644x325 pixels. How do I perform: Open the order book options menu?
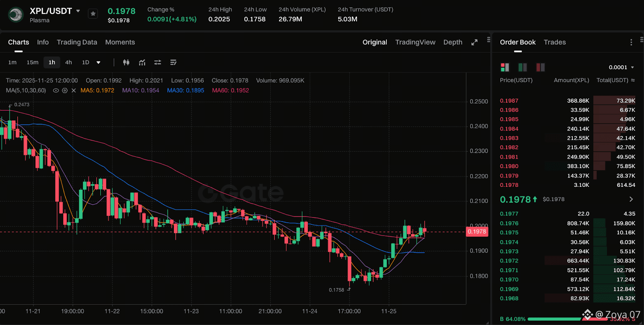click(631, 42)
